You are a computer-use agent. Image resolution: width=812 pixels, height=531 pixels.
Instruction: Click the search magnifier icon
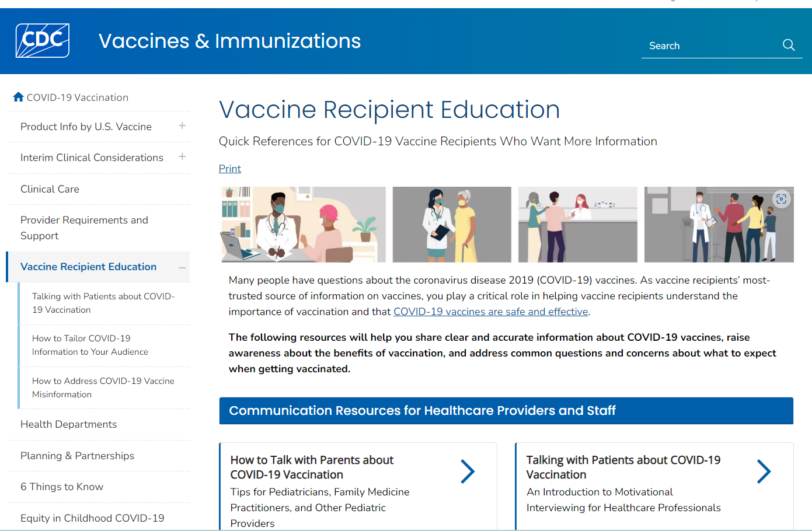click(789, 45)
